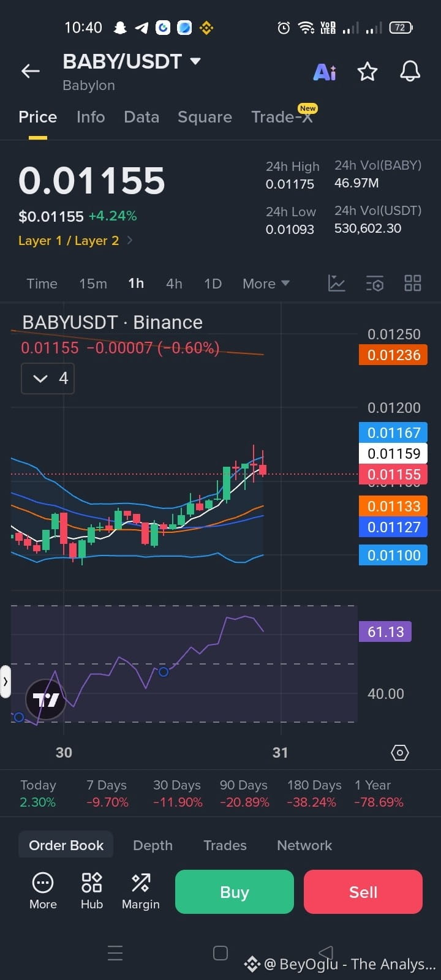Open the multi-chart grid icon
This screenshot has width=441, height=980.
click(x=413, y=283)
